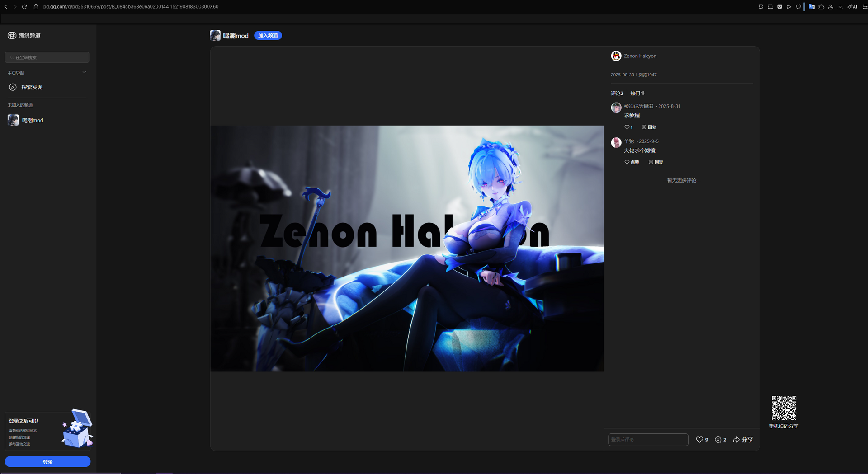
Task: Click the 大佬求个滤镜 comment text
Action: 640,150
